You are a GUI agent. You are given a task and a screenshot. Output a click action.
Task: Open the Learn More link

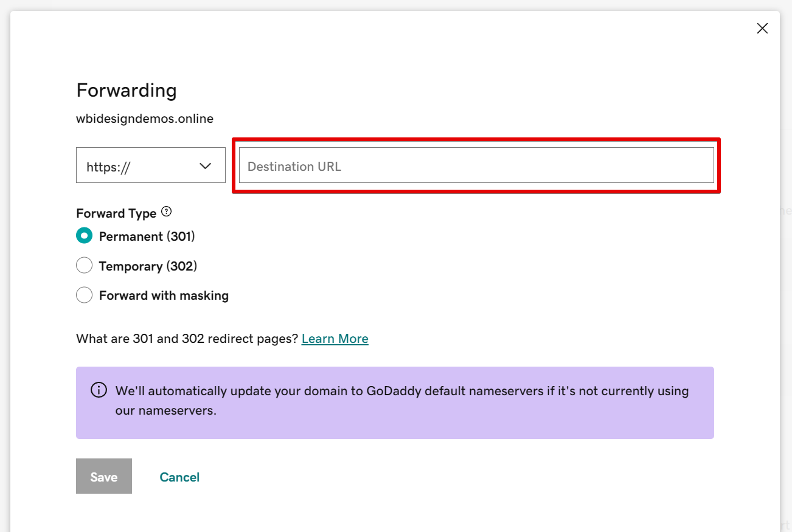tap(335, 339)
